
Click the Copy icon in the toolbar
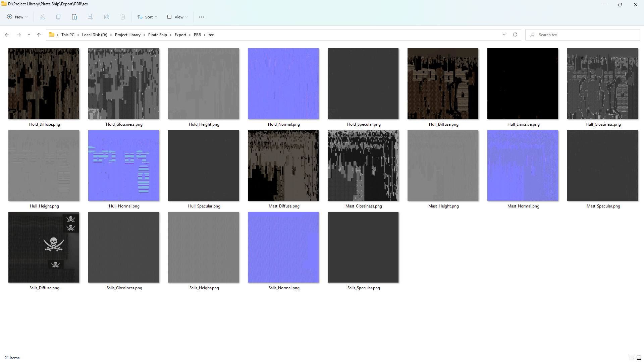click(x=58, y=17)
